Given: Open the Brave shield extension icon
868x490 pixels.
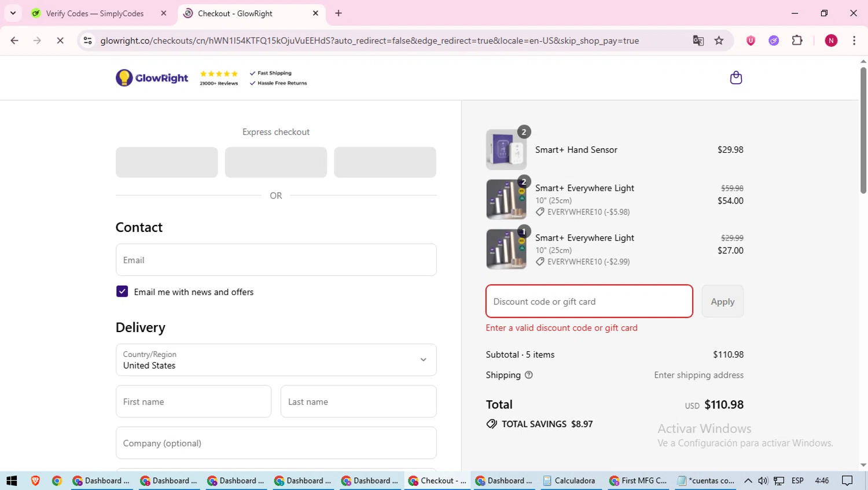Looking at the screenshot, I should [751, 40].
